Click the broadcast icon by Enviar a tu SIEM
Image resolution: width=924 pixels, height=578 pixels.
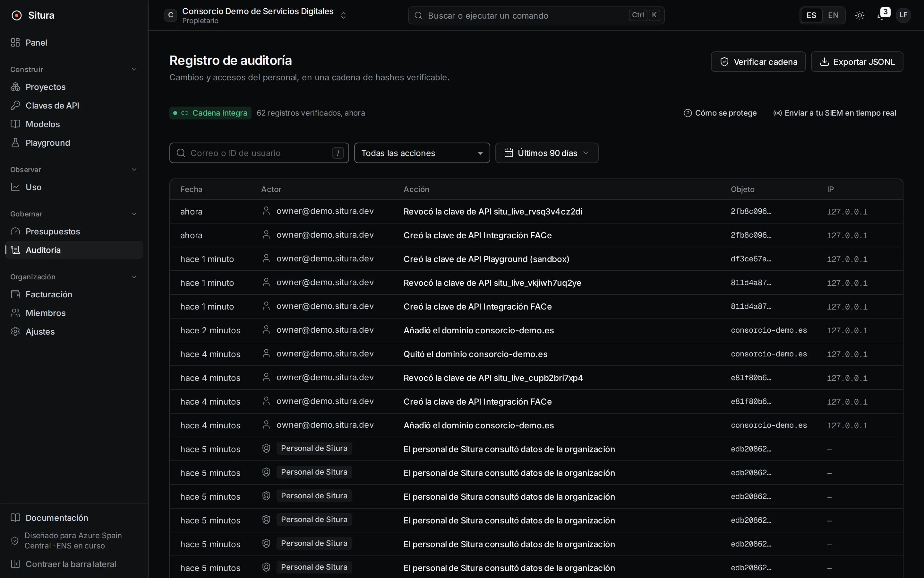click(777, 113)
